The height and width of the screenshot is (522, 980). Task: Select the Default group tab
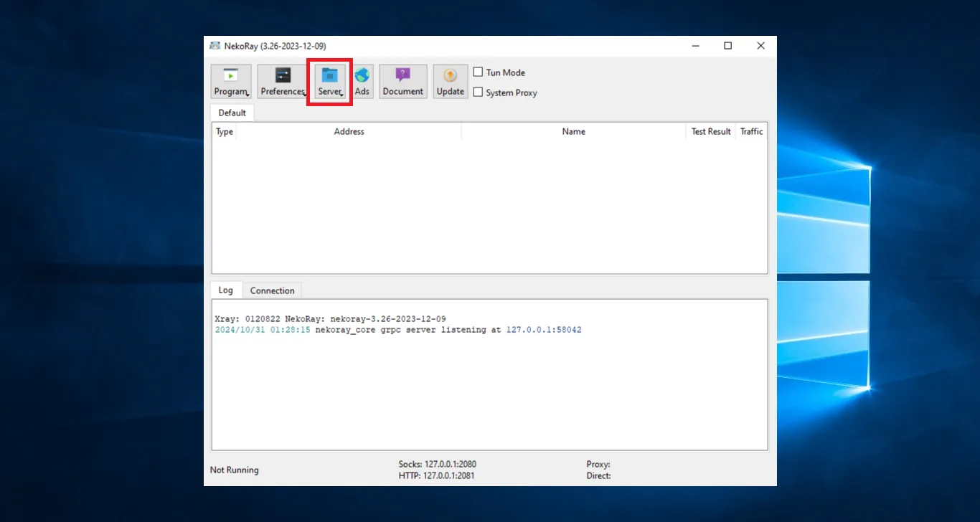(x=232, y=113)
